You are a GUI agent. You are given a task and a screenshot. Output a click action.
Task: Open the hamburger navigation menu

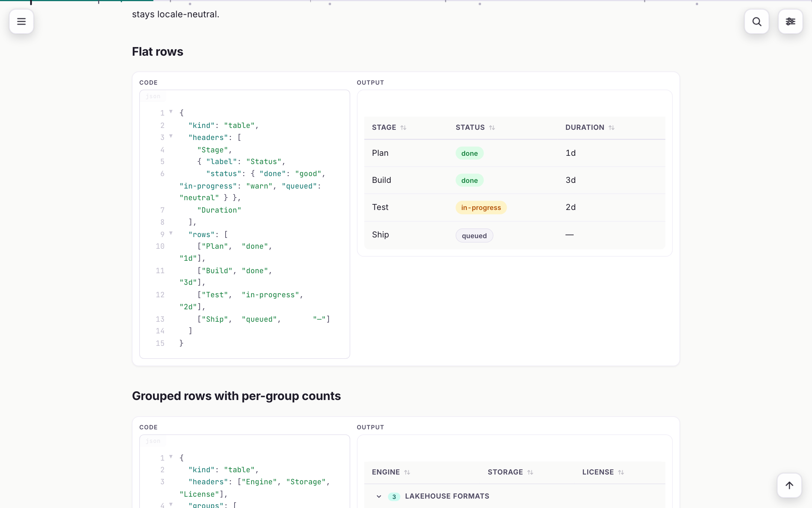click(x=21, y=21)
